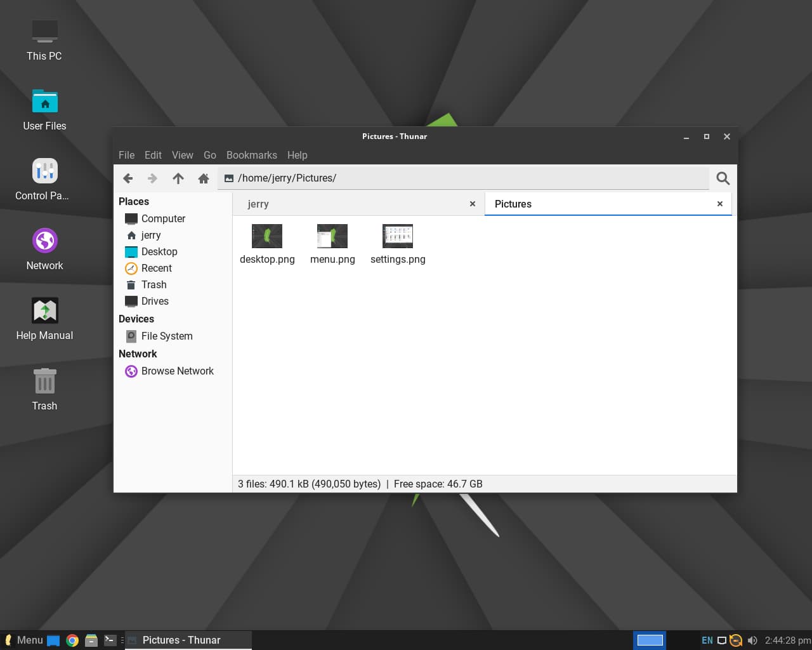Mute audio via the volume tray icon
This screenshot has width=812, height=650.
[752, 640]
